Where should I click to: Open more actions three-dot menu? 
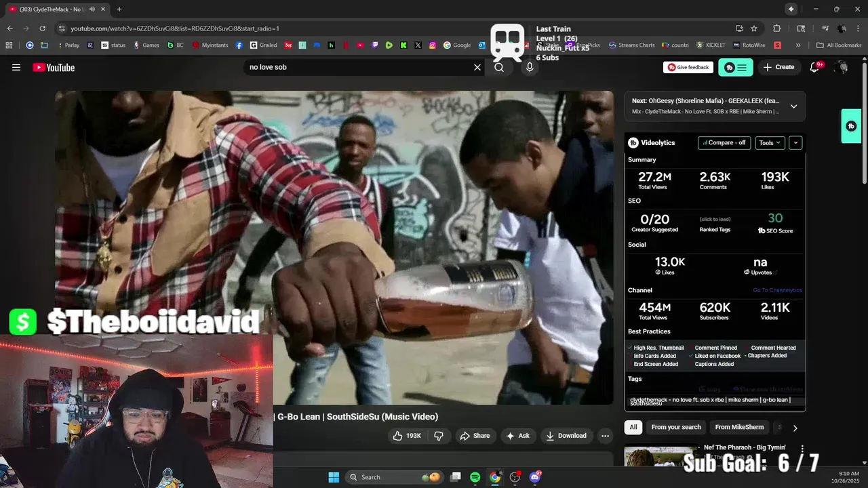606,436
